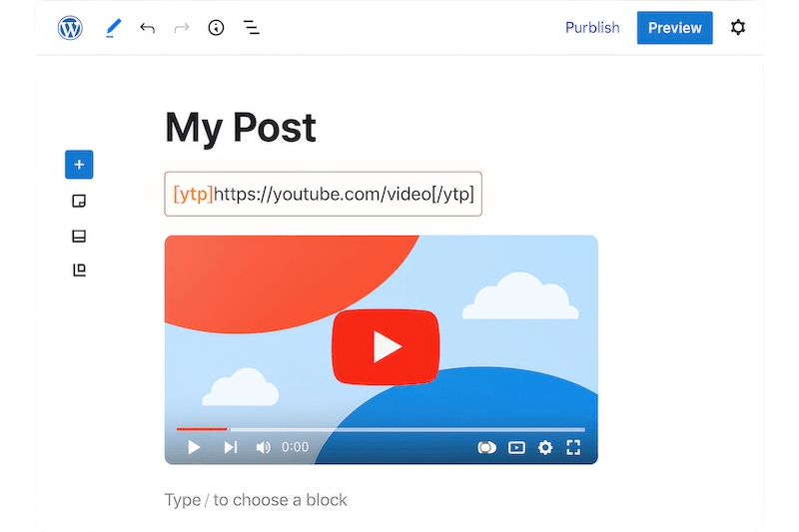Open the list view outline icon

(x=252, y=28)
